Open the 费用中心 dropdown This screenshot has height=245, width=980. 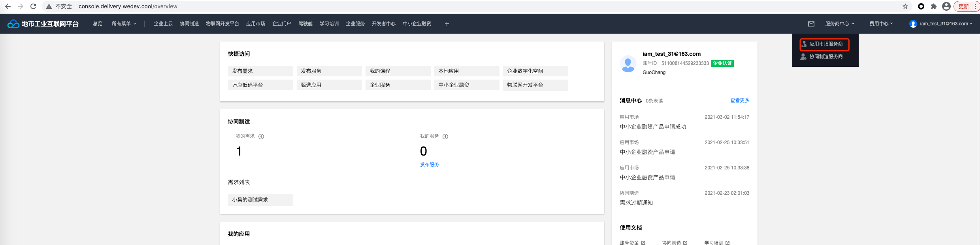point(881,24)
